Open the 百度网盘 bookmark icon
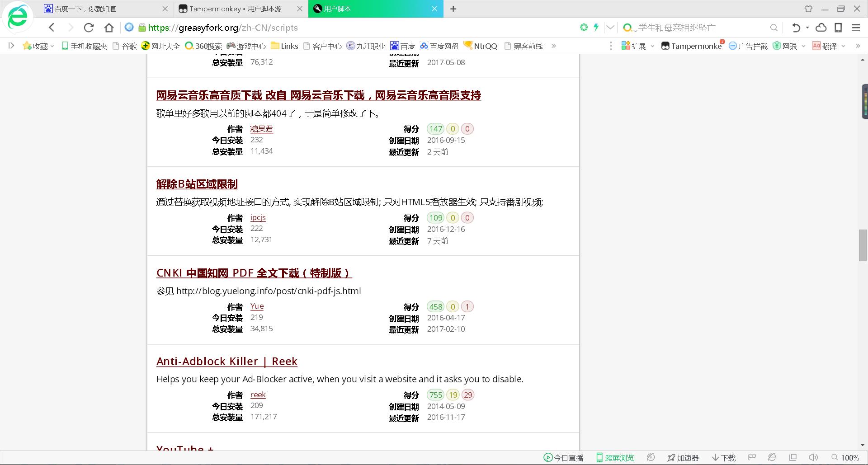This screenshot has height=465, width=868. coord(424,46)
